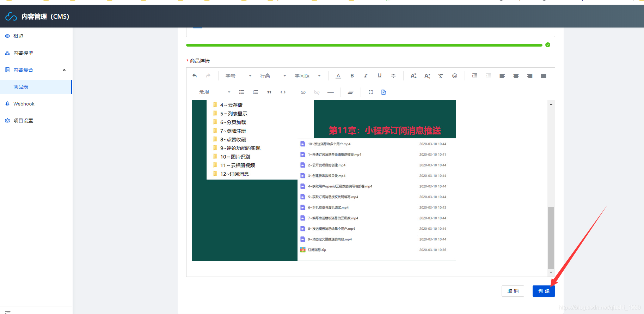Go to 内容模型 in the sidebar
The height and width of the screenshot is (314, 644).
(x=23, y=53)
